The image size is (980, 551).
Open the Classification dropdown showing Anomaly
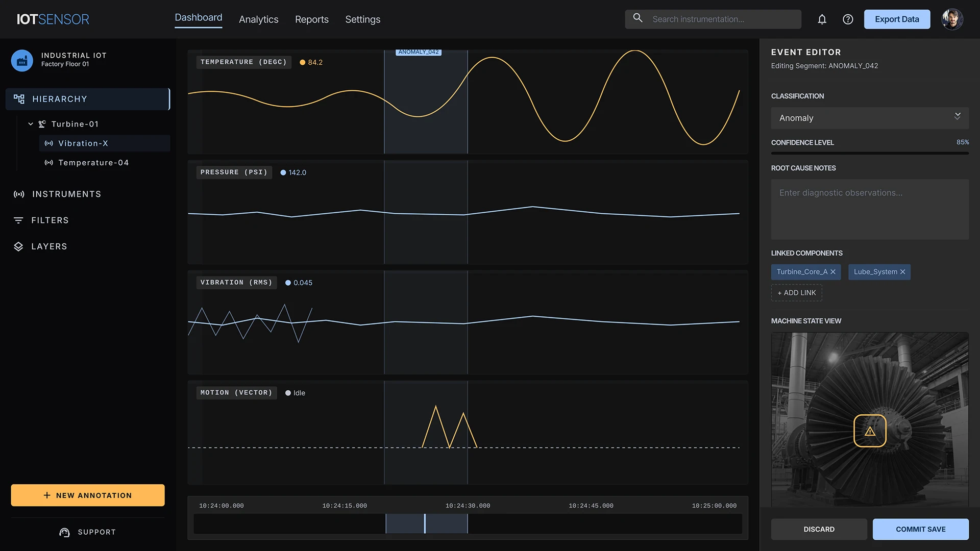(869, 118)
